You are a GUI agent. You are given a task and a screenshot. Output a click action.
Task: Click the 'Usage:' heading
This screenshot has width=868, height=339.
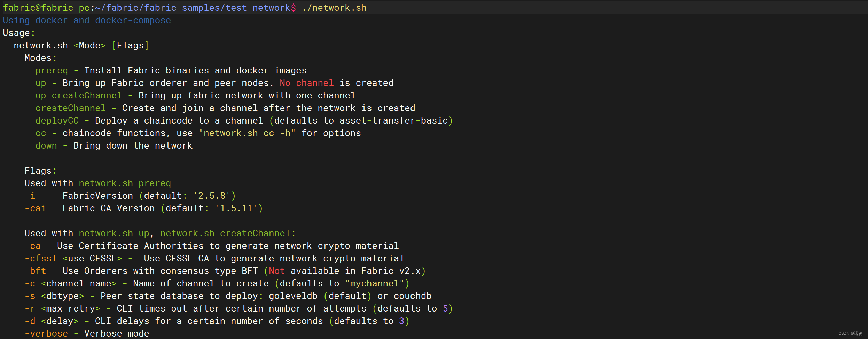click(19, 33)
